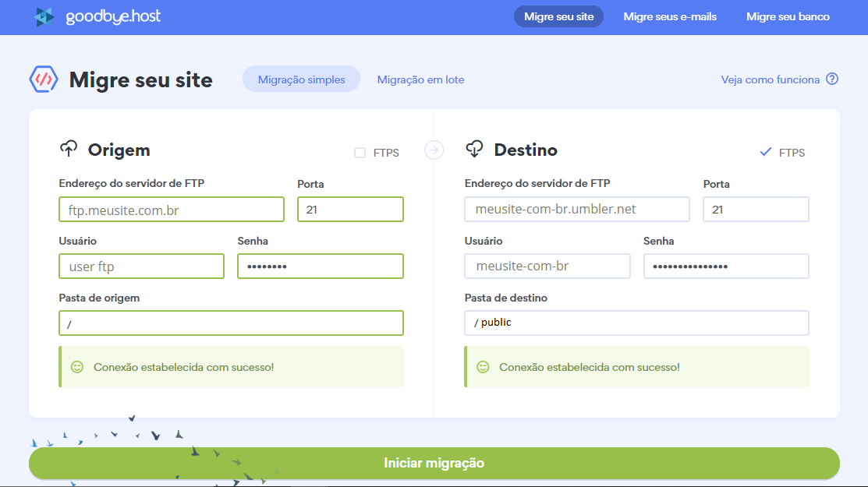The width and height of the screenshot is (868, 487).
Task: Click the arrow circle between Origem and Destino
Action: click(434, 150)
